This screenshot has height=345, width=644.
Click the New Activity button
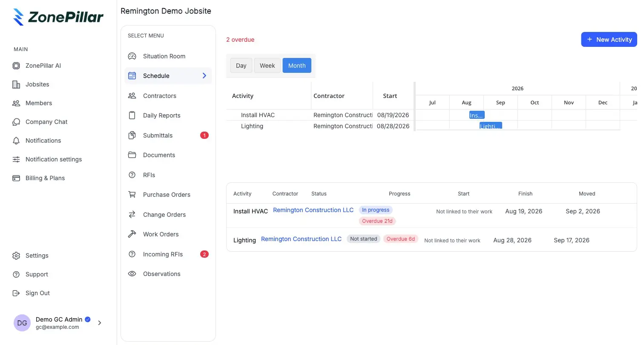click(x=609, y=40)
